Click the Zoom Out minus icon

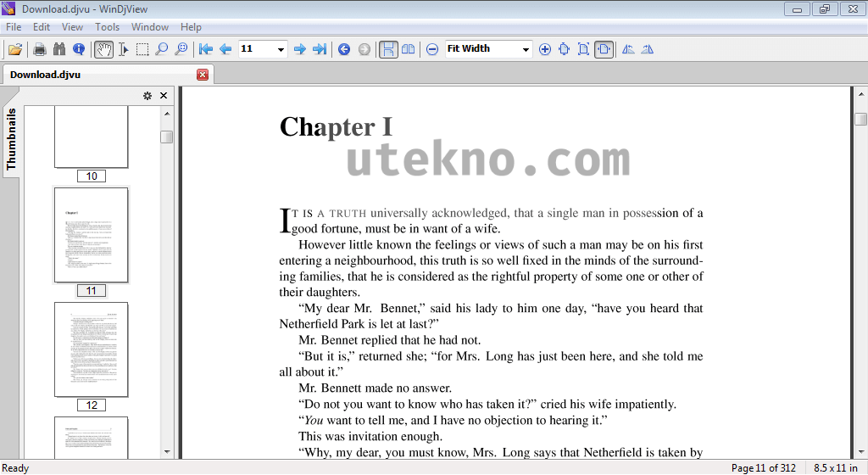[x=432, y=49]
